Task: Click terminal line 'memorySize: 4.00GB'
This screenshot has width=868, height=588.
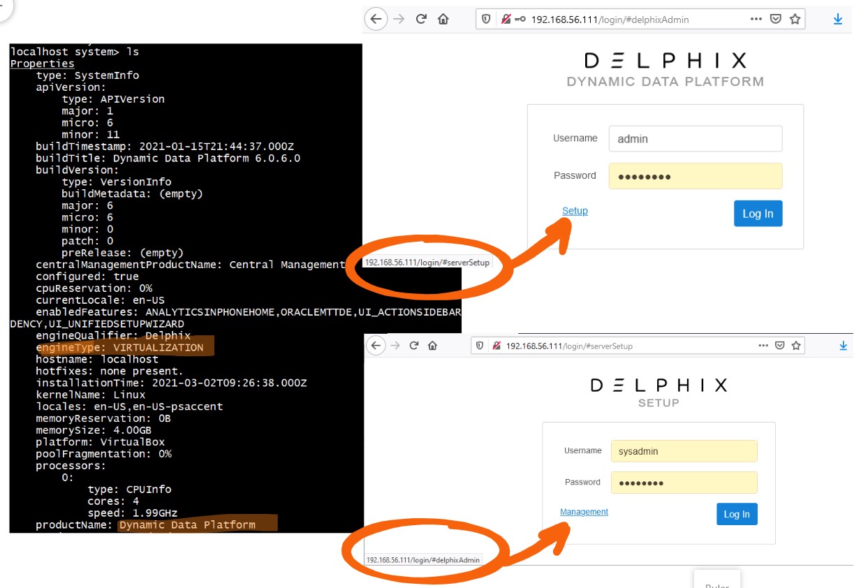Action: point(94,430)
